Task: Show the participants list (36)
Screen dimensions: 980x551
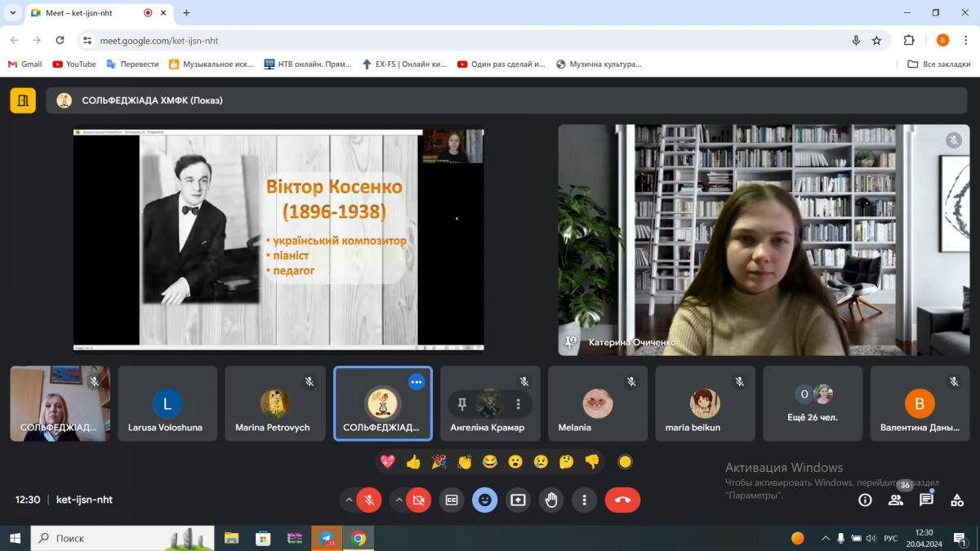Action: pos(896,500)
